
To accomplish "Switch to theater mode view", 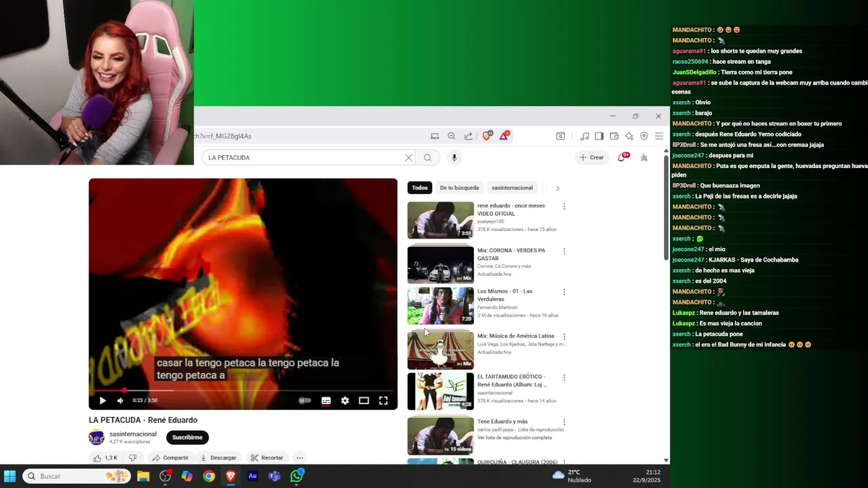I will (364, 401).
